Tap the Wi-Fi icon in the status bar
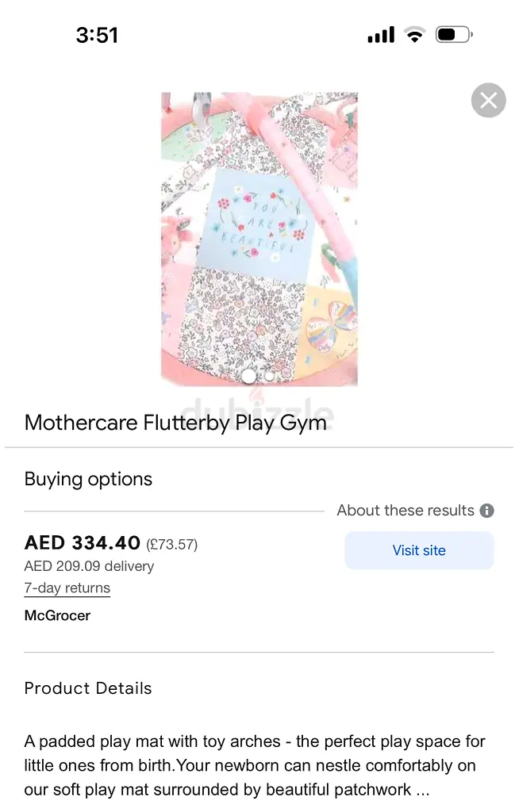 point(414,35)
